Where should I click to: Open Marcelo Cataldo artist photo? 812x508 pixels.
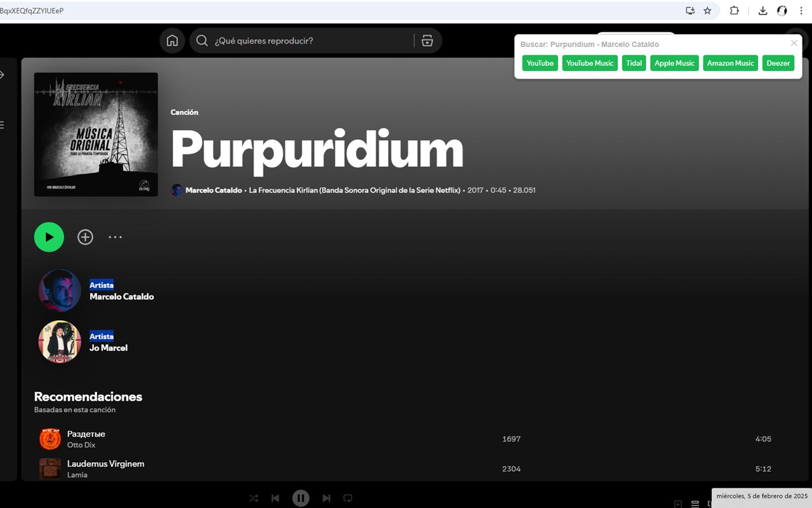60,290
